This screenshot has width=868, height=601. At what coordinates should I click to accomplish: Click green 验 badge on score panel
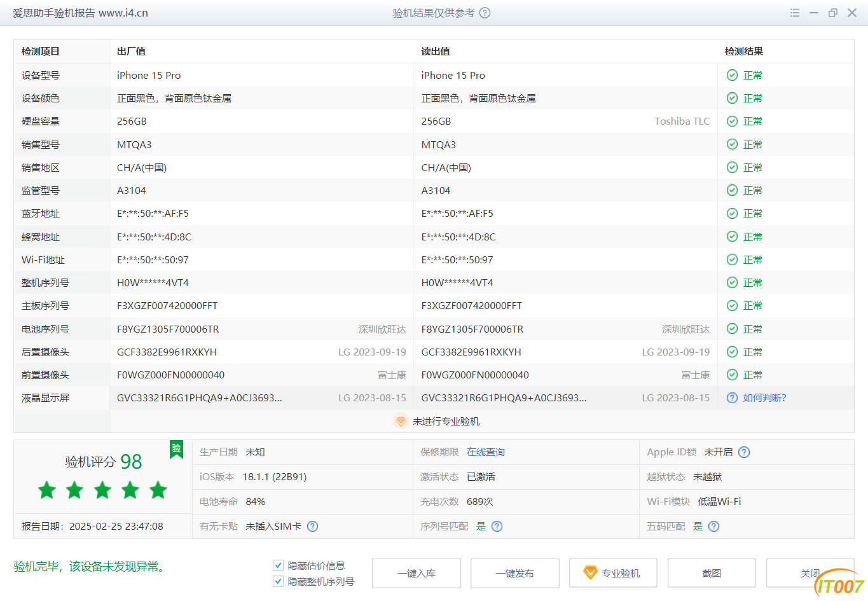(x=177, y=449)
